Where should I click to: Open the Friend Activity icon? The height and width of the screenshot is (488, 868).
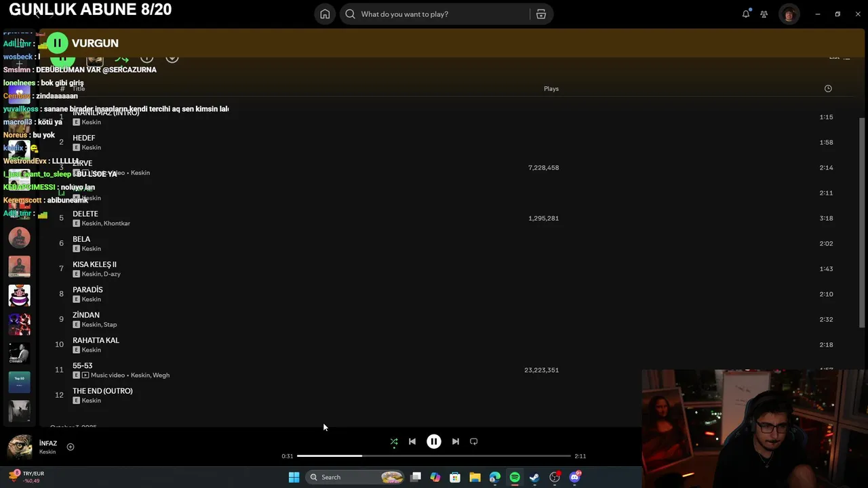(x=764, y=14)
